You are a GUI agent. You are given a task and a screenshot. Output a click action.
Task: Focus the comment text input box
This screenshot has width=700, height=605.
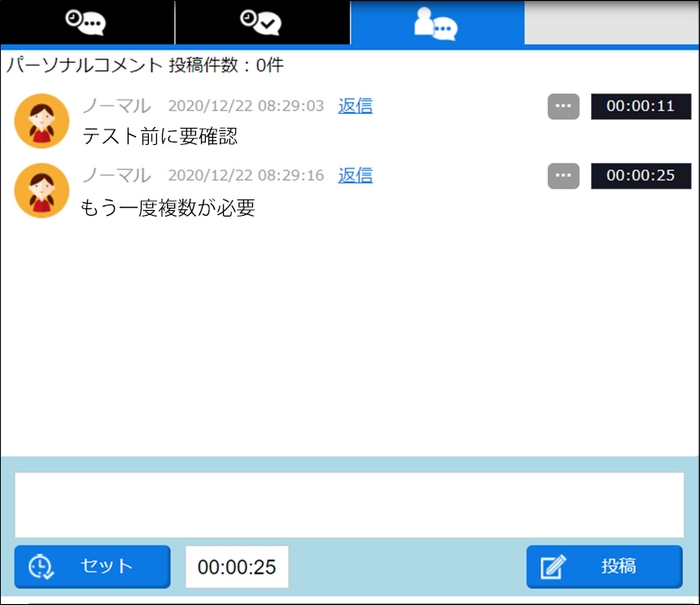pyautogui.click(x=350, y=505)
